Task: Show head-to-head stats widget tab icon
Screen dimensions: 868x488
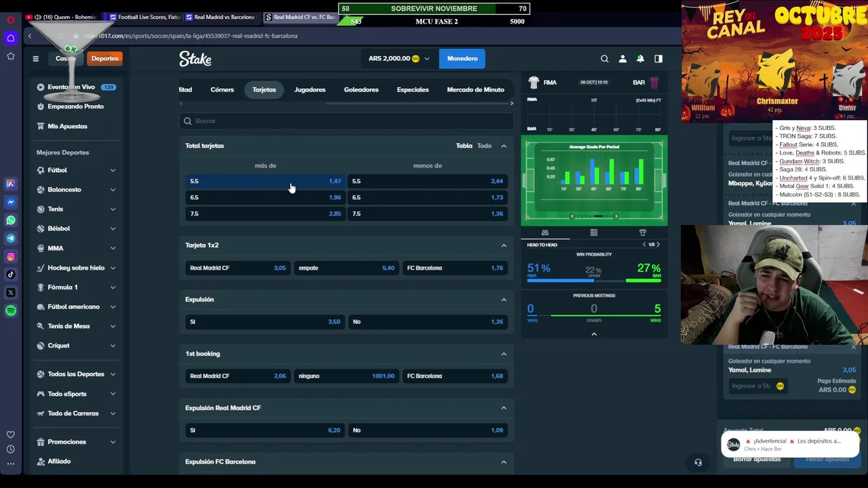Action: [545, 232]
